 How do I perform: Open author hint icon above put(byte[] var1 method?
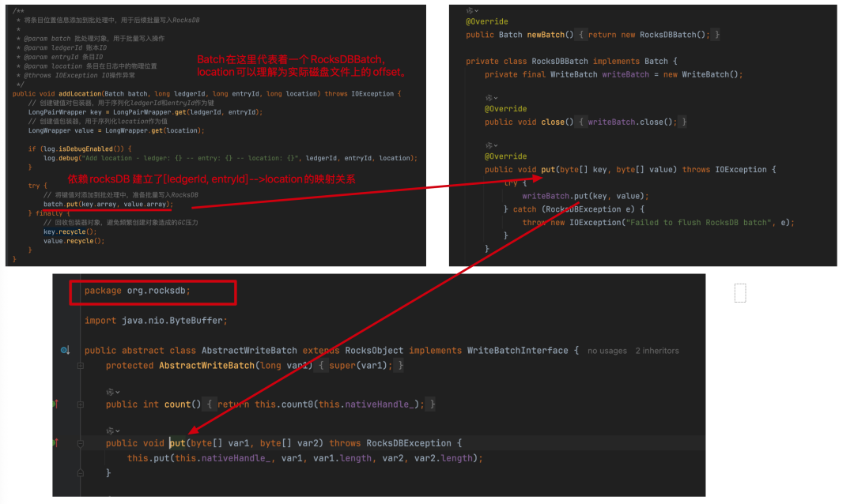pos(113,431)
